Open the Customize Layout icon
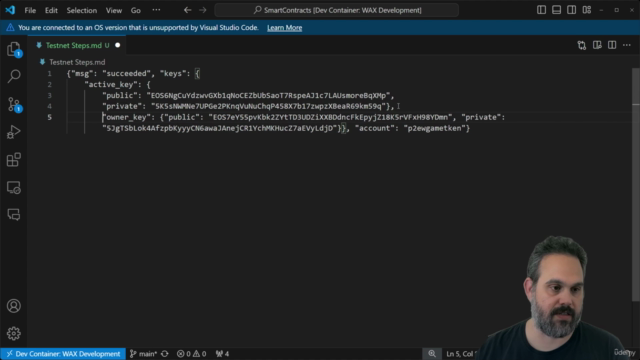The height and width of the screenshot is (360, 640). click(587, 10)
